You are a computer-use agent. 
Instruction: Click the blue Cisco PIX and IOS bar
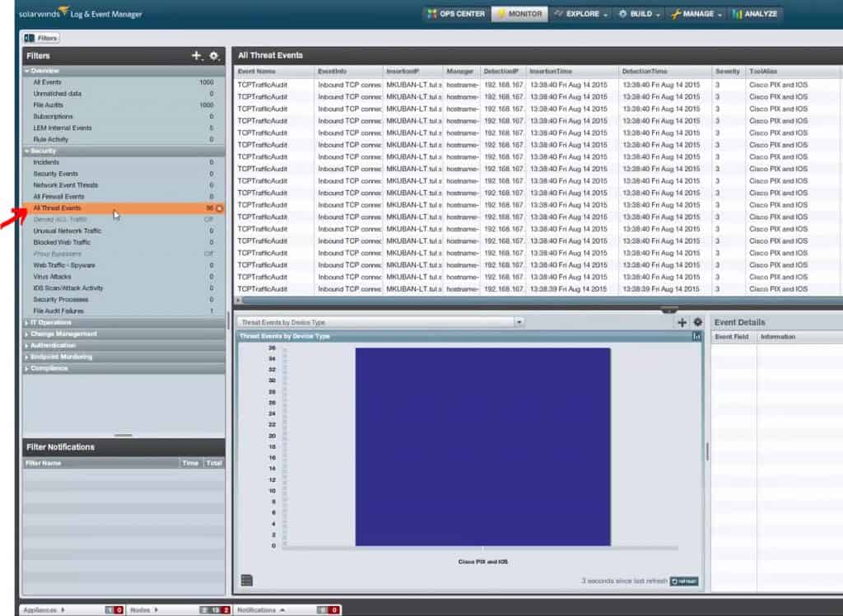pos(482,446)
